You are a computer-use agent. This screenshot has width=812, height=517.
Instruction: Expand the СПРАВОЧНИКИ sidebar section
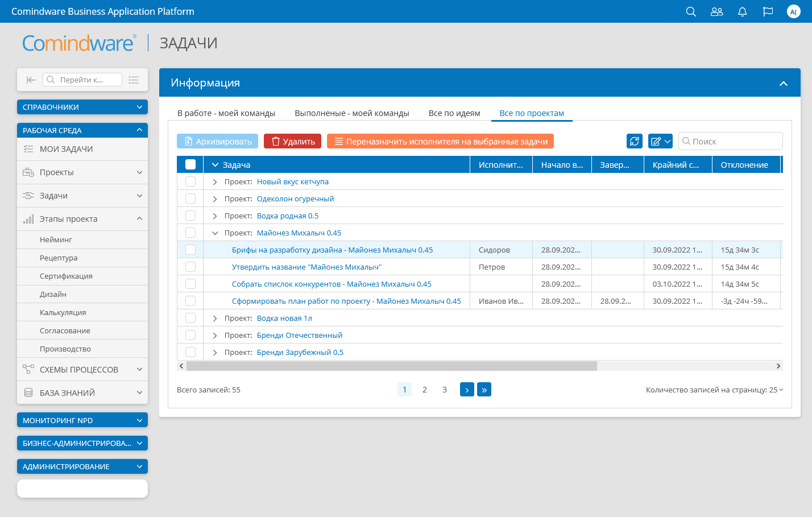(82, 107)
